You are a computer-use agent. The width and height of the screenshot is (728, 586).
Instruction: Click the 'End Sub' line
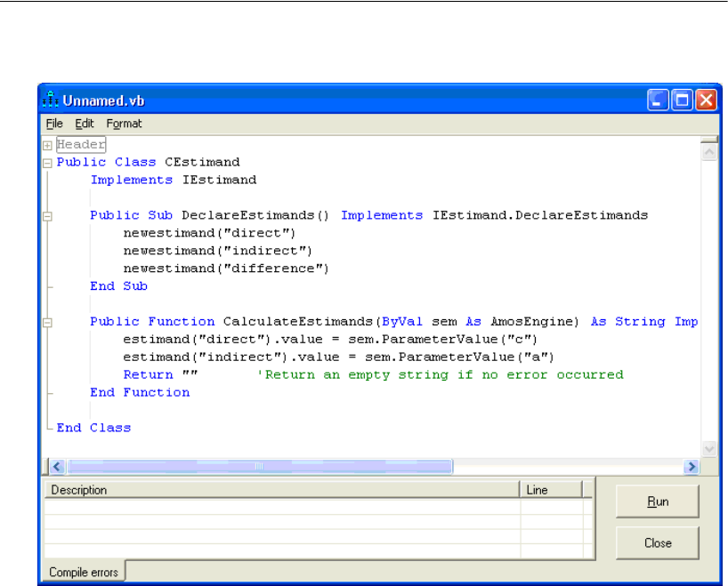[119, 286]
